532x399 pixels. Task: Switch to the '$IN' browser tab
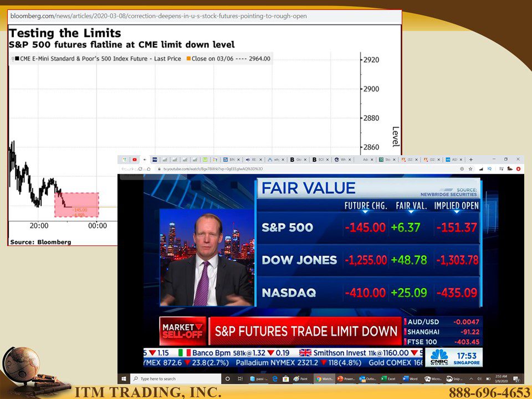[232, 160]
